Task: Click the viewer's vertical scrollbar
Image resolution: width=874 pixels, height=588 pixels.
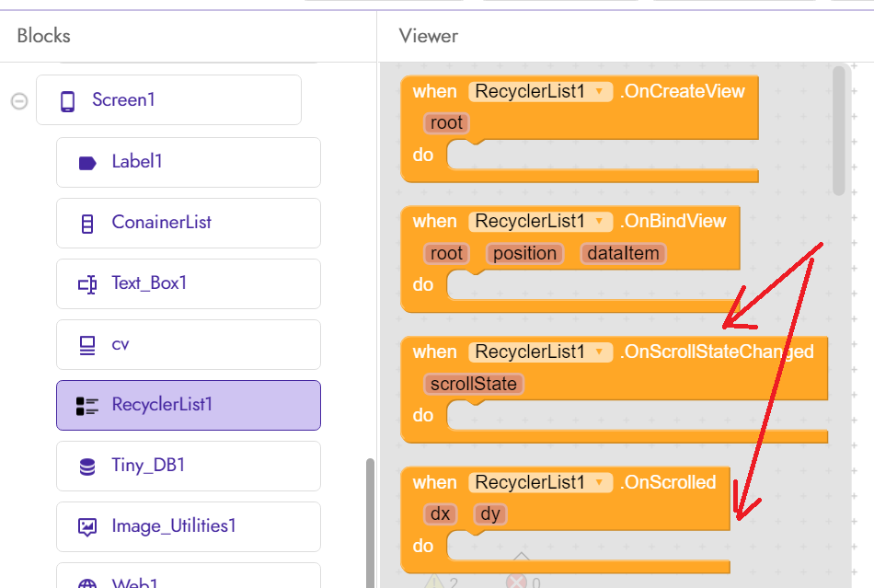Action: 837,129
